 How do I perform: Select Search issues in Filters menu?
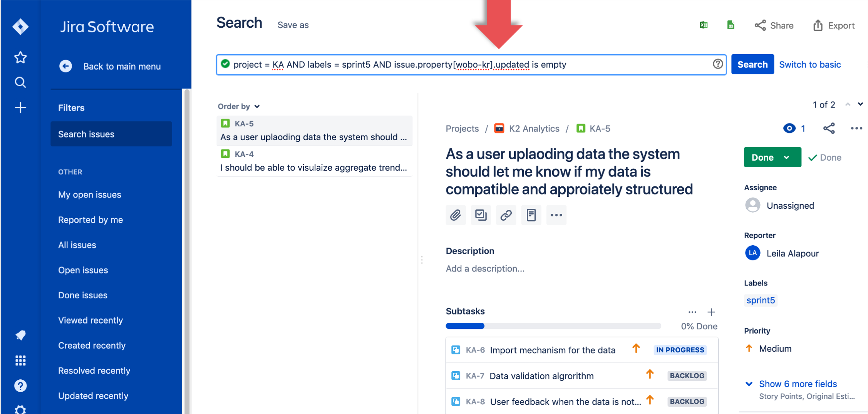111,134
